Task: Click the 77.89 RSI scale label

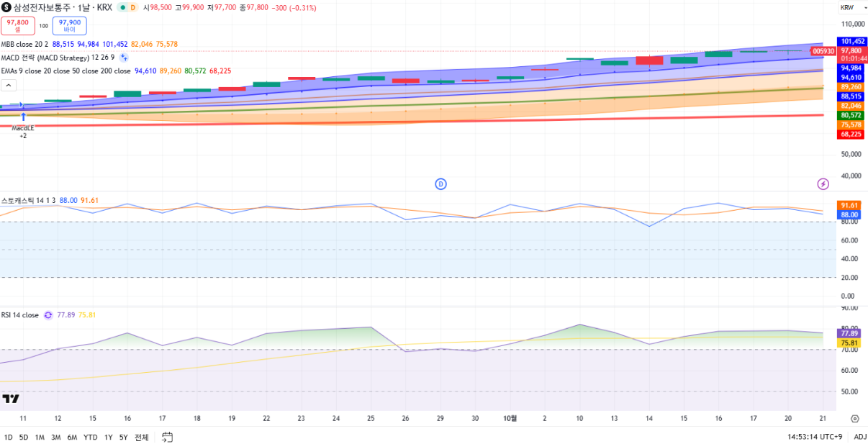Action: coord(850,333)
